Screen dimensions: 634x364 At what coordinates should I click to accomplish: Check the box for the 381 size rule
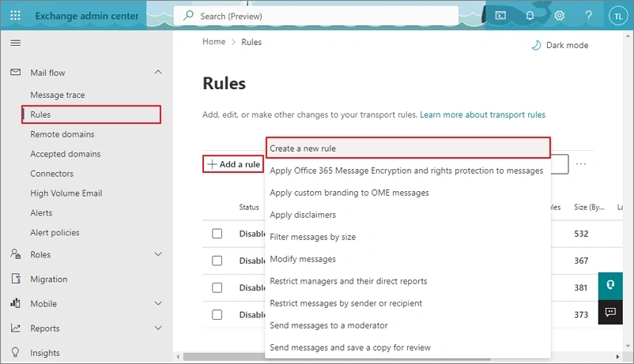coord(217,287)
